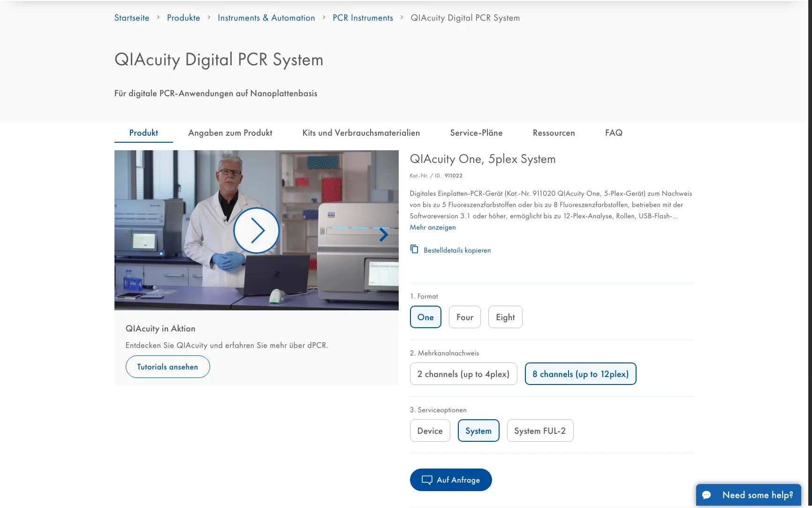The width and height of the screenshot is (812, 508).
Task: Click the Auf Anfrage button
Action: (451, 480)
